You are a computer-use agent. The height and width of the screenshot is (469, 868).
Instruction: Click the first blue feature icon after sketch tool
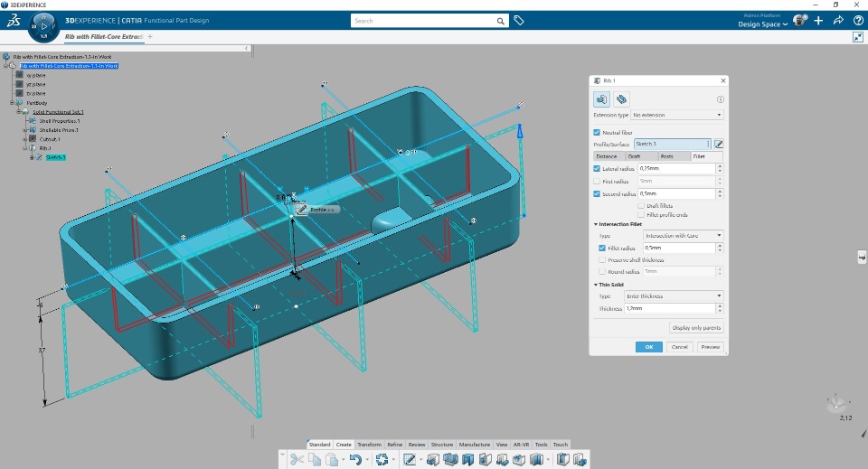click(433, 459)
